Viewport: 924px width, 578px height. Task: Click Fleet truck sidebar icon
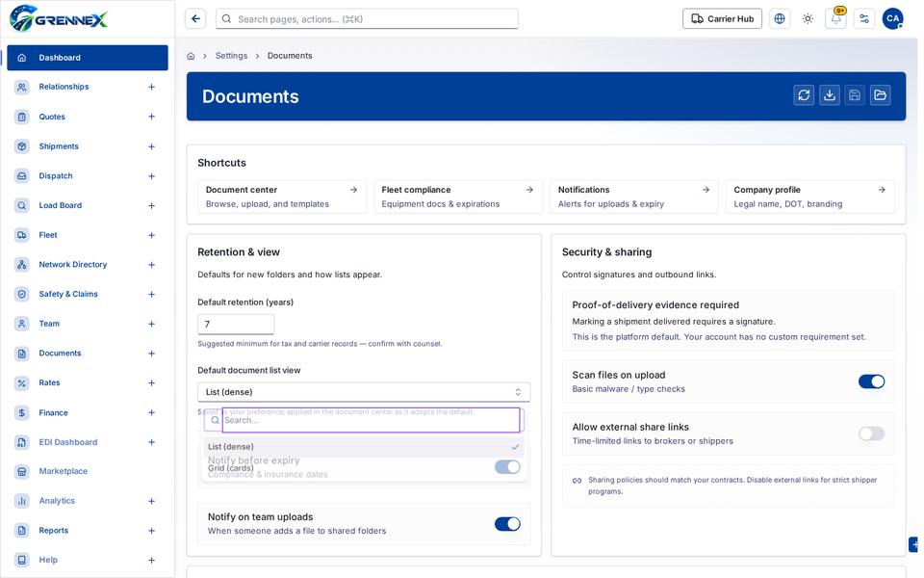[22, 235]
